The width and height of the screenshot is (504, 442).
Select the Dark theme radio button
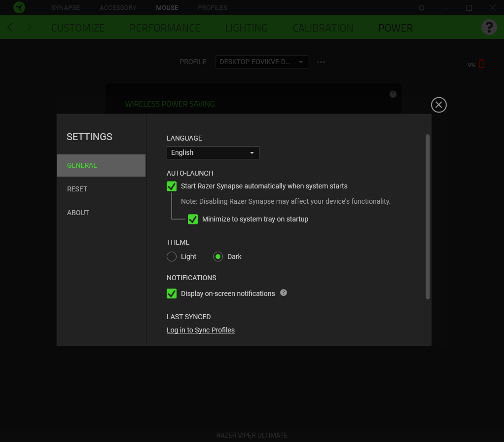point(218,257)
